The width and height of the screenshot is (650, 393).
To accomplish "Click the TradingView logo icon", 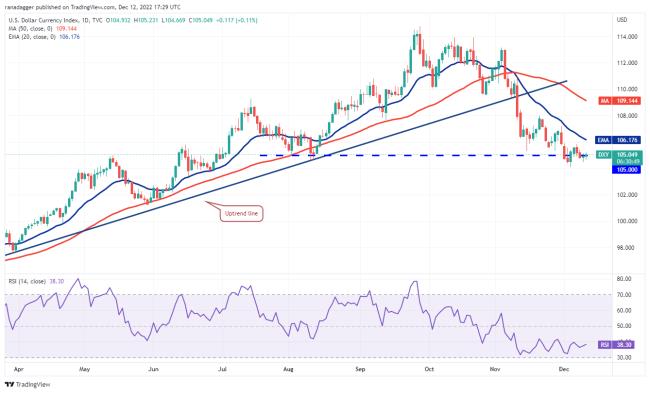I will [8, 385].
